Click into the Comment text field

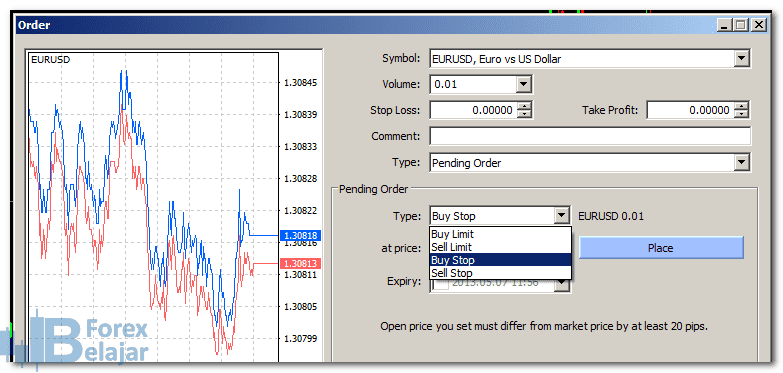pos(590,136)
